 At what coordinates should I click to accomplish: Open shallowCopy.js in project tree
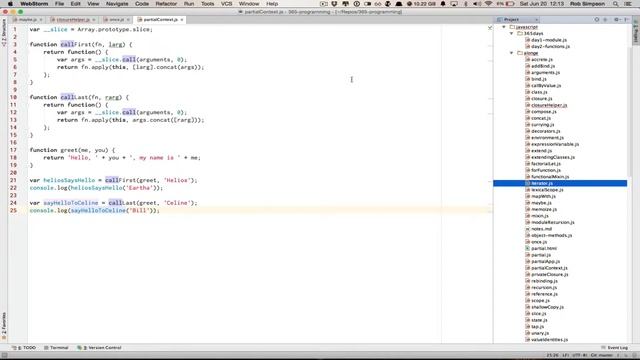point(547,307)
